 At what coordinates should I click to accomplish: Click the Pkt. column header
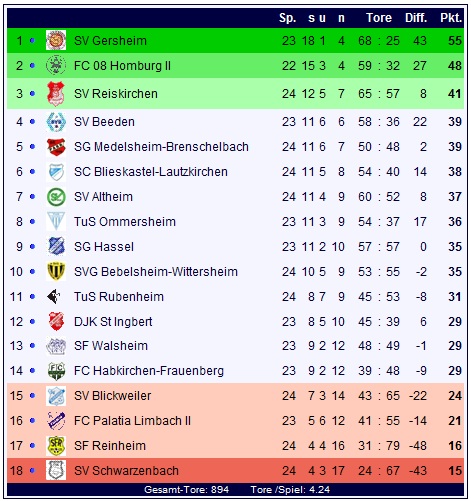point(451,18)
